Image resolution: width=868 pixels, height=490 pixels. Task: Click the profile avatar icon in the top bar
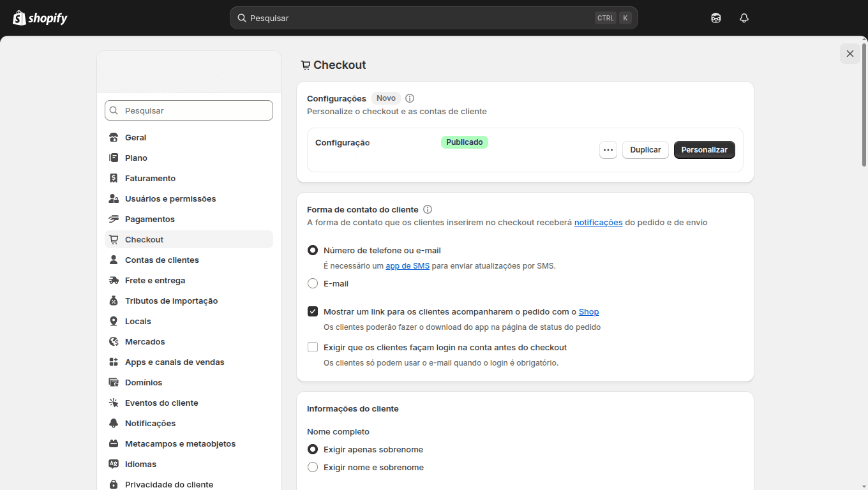(715, 18)
